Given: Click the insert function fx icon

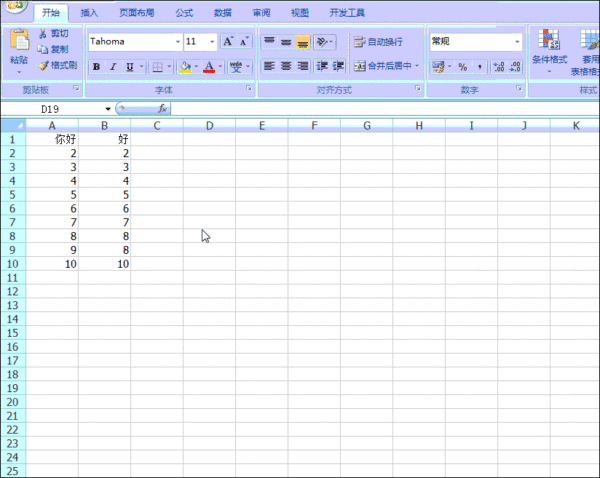Looking at the screenshot, I should 161,108.
